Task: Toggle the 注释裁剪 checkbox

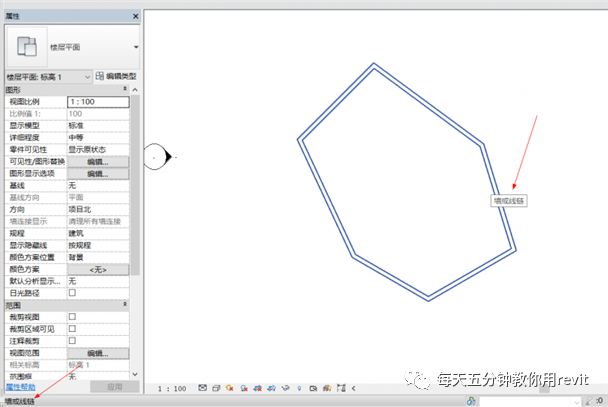Action: pos(72,341)
